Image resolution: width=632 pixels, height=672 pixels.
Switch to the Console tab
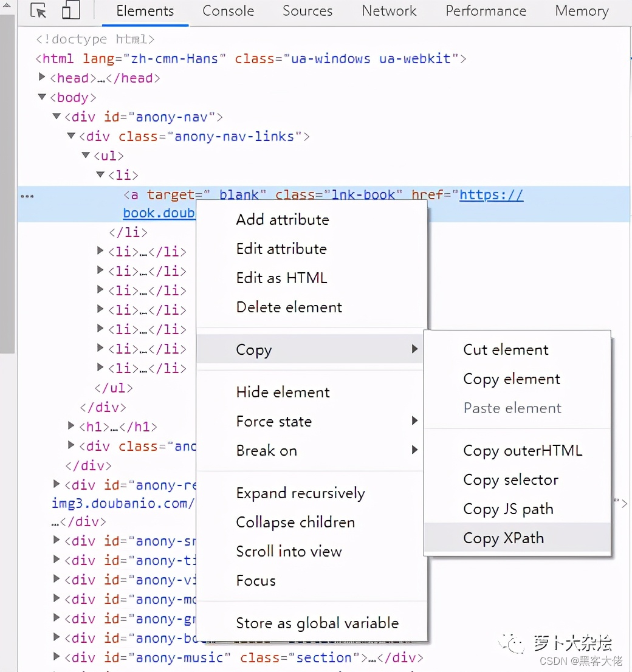point(228,11)
